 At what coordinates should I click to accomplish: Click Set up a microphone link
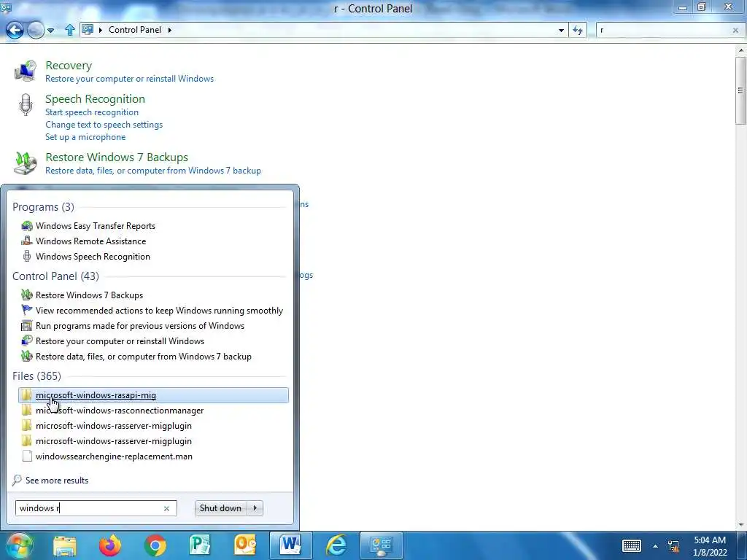point(85,136)
